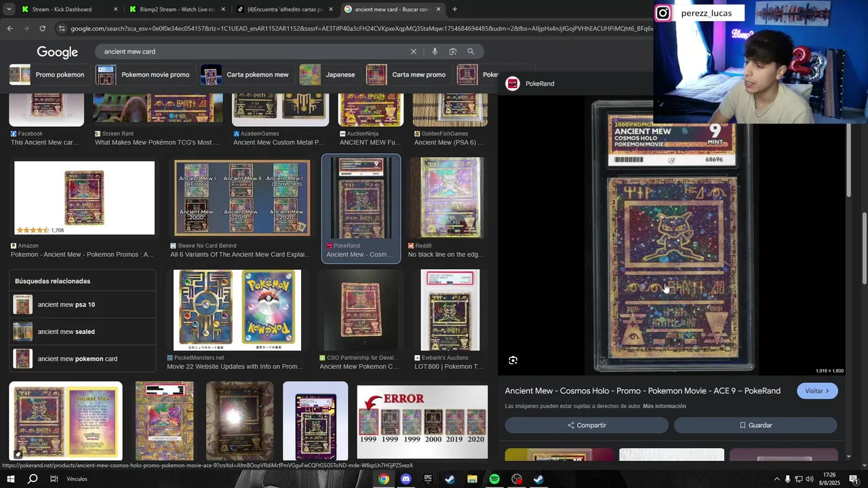Open the Ewbank's Auctions LOT:800 thumbnail

[450, 310]
